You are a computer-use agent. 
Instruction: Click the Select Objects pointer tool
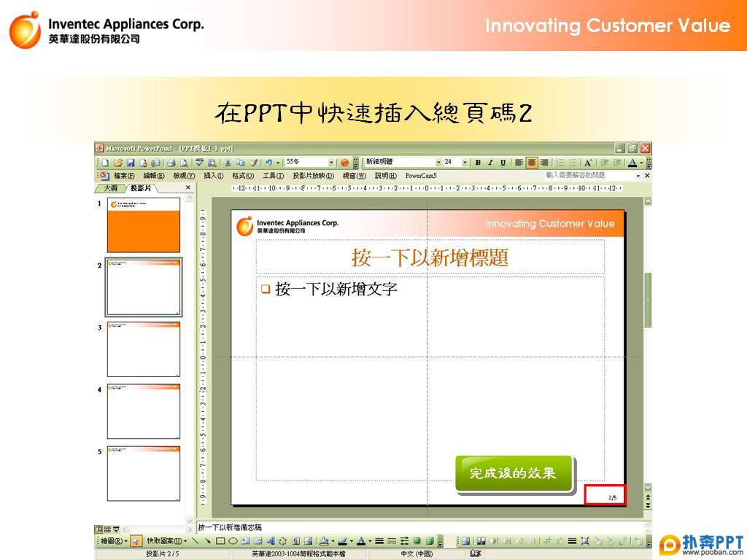click(x=136, y=541)
